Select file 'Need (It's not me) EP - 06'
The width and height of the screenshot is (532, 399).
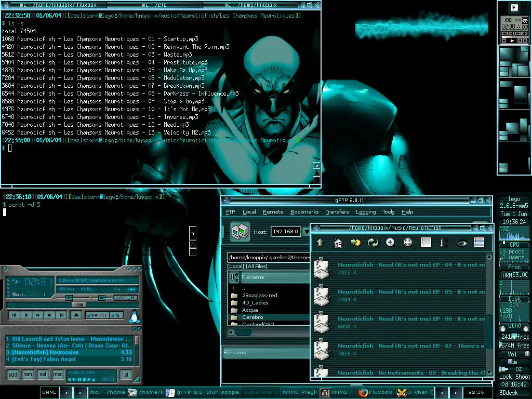point(399,322)
